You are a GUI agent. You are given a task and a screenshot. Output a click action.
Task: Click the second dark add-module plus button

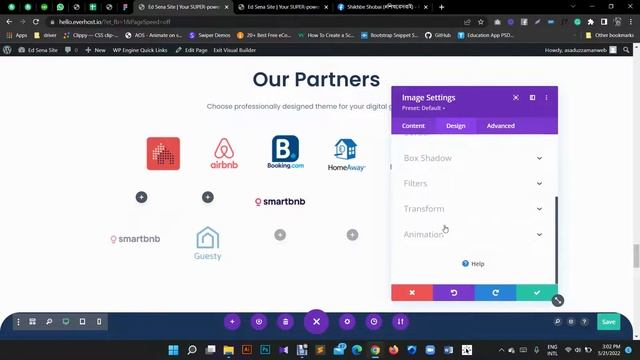(208, 197)
